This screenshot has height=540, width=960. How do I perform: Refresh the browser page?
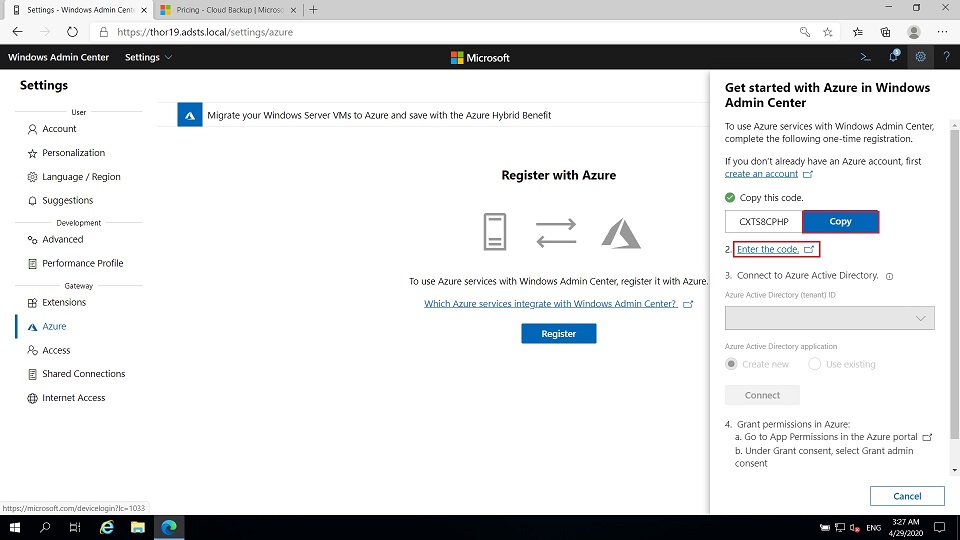[72, 32]
